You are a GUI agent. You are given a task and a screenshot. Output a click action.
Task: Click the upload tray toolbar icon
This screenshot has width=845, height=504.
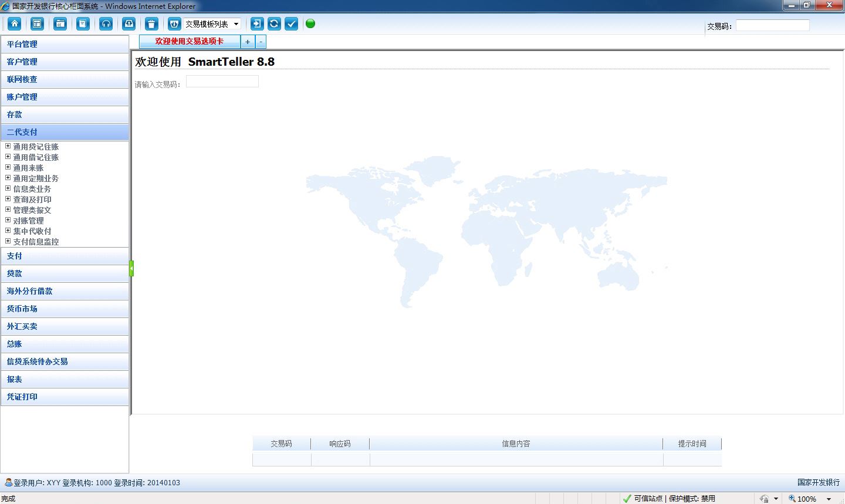click(x=129, y=23)
